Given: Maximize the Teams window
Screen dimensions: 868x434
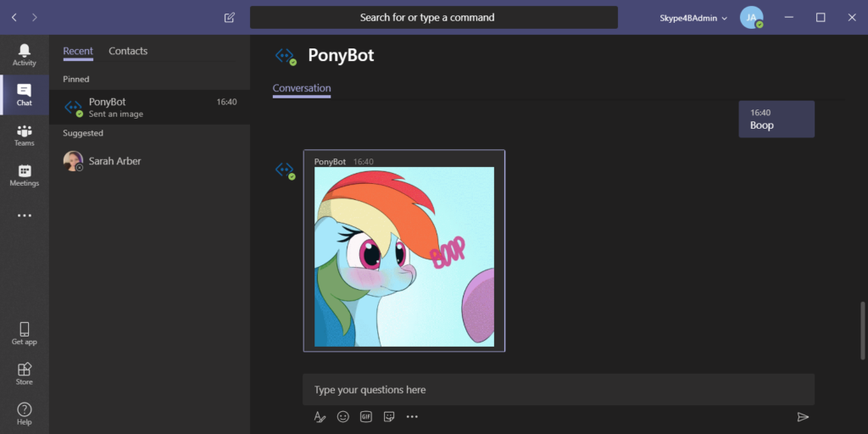Looking at the screenshot, I should [821, 18].
